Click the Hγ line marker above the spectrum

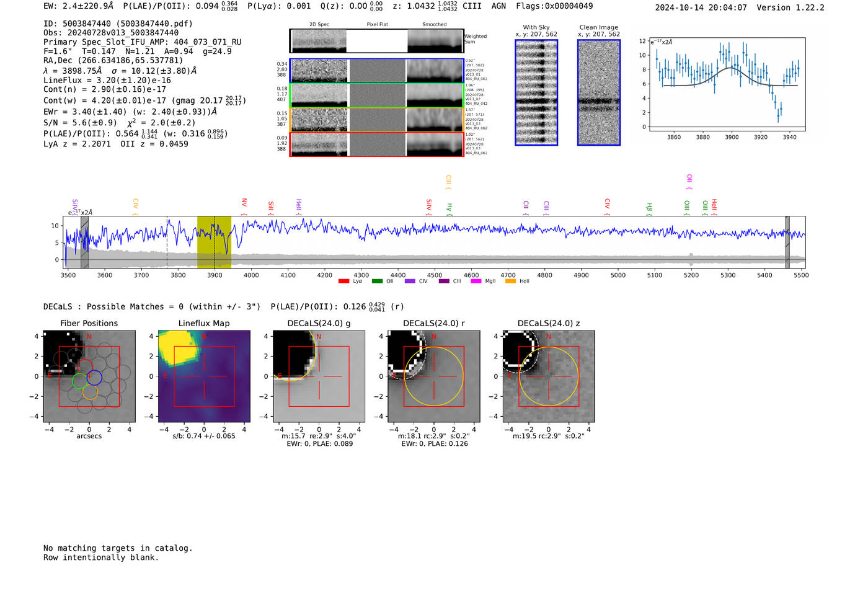click(449, 209)
